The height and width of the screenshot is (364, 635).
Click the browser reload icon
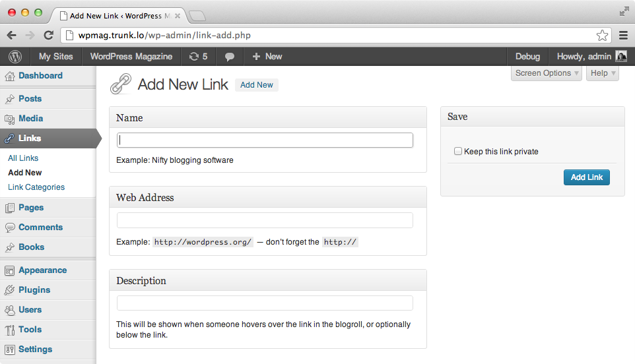[49, 35]
